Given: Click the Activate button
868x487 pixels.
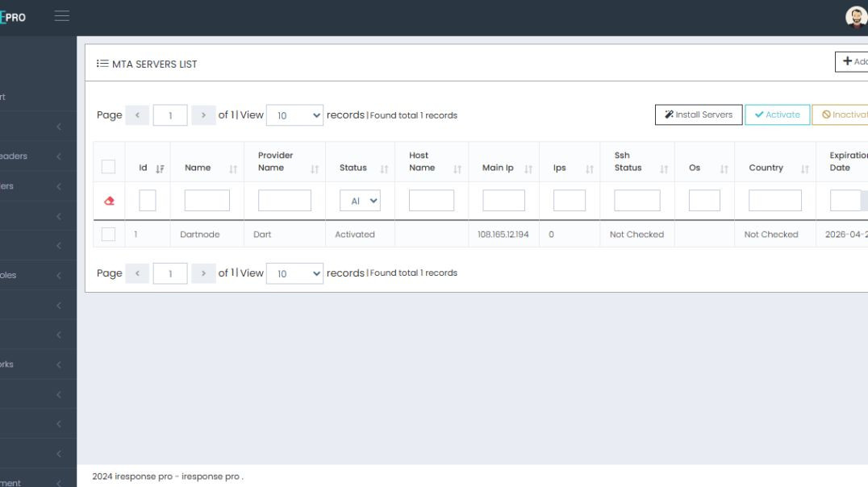Looking at the screenshot, I should tap(777, 114).
